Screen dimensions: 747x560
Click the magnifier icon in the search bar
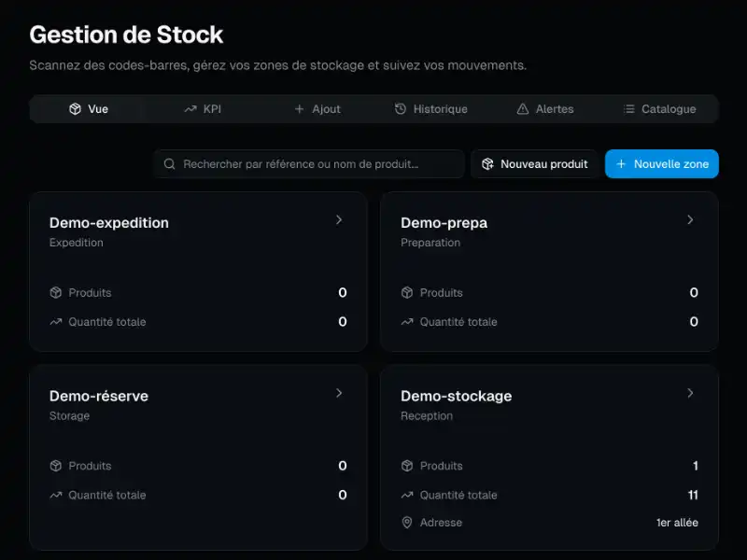click(x=169, y=164)
